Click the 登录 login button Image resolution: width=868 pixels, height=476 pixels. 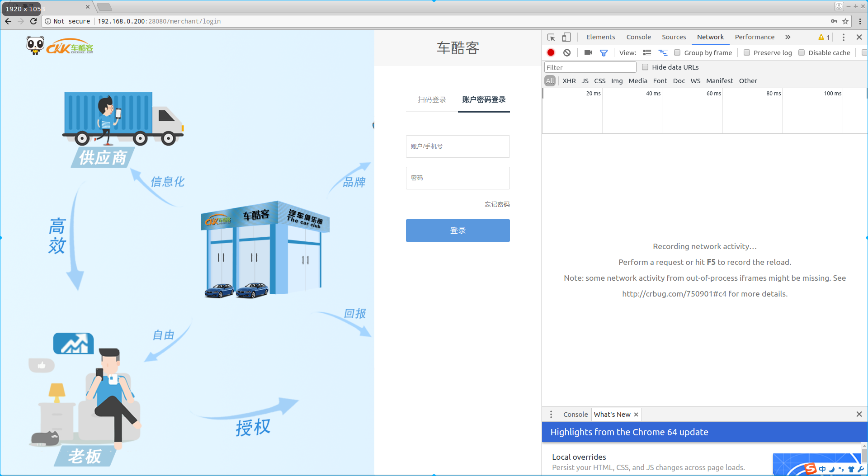[x=458, y=231]
